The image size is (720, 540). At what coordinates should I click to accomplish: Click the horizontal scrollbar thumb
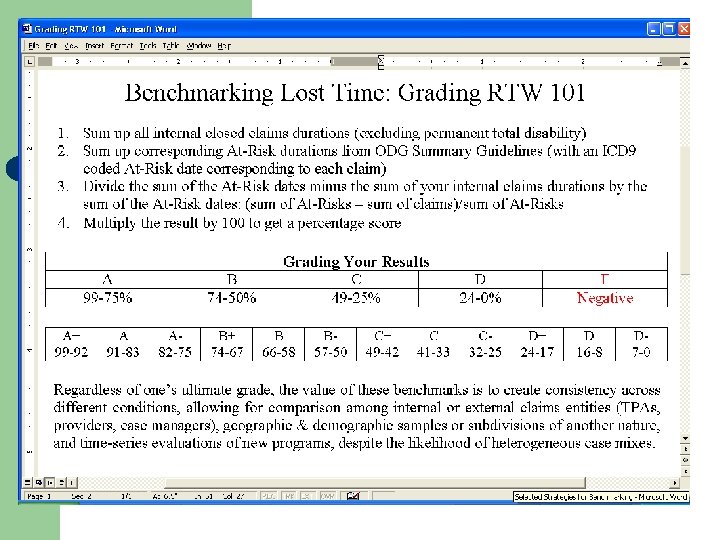(x=375, y=483)
